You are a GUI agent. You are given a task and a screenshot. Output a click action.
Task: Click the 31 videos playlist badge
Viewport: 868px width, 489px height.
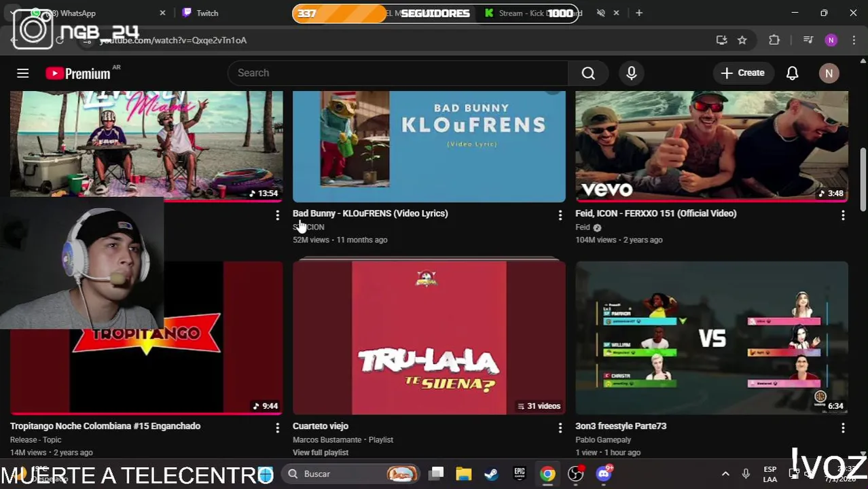(539, 406)
